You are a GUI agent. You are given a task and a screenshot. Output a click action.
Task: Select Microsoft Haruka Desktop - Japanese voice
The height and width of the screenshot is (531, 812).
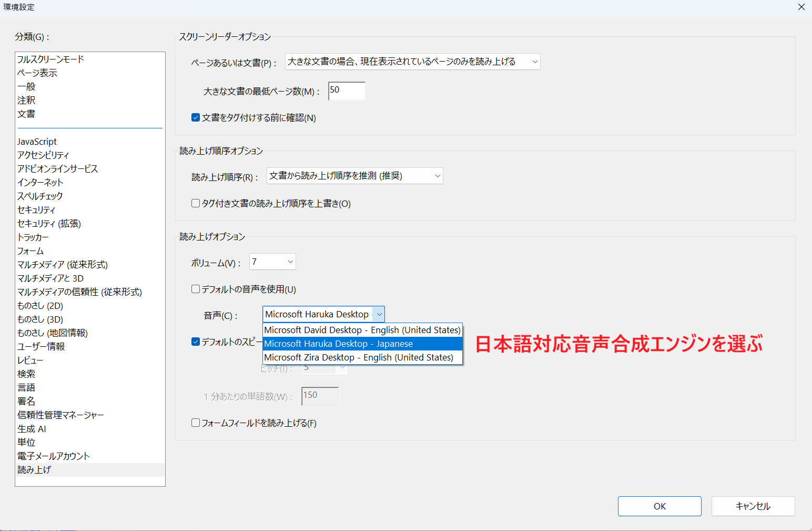point(362,344)
